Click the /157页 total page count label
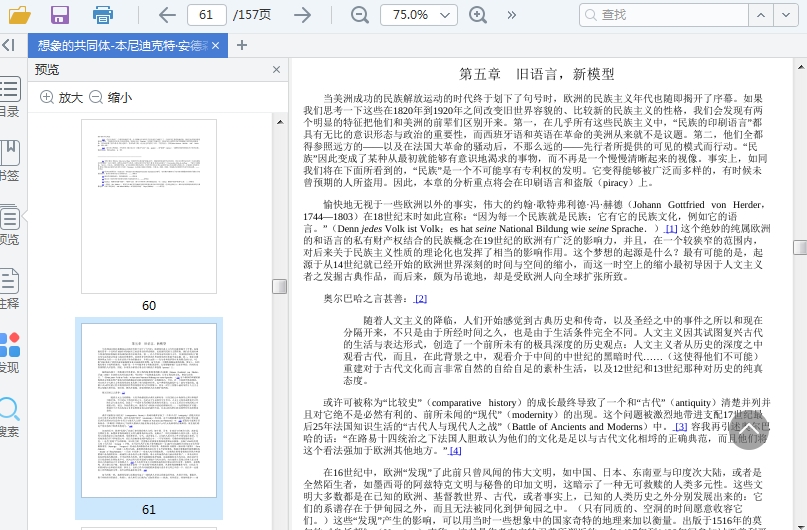The width and height of the screenshot is (807, 530). click(252, 14)
